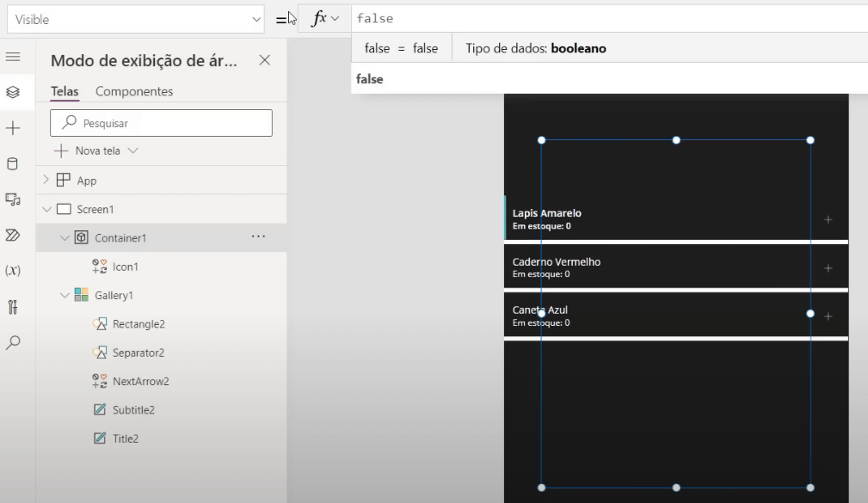Open the Variables panel icon
The height and width of the screenshot is (503, 868).
(x=15, y=267)
